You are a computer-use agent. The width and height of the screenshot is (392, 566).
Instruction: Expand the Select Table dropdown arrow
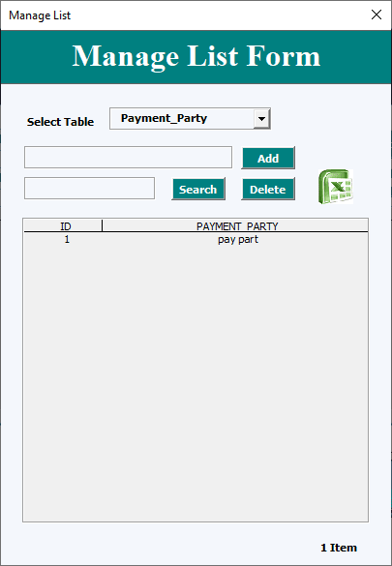[261, 119]
